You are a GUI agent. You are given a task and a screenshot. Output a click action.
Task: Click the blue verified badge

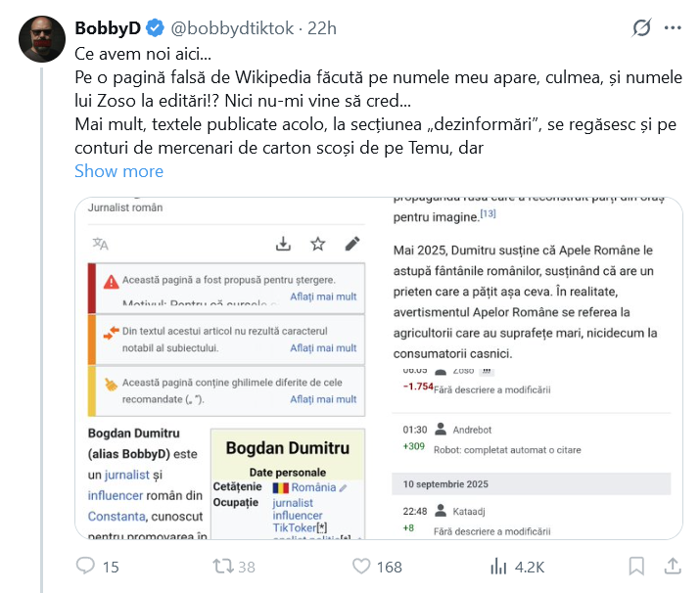click(x=155, y=27)
